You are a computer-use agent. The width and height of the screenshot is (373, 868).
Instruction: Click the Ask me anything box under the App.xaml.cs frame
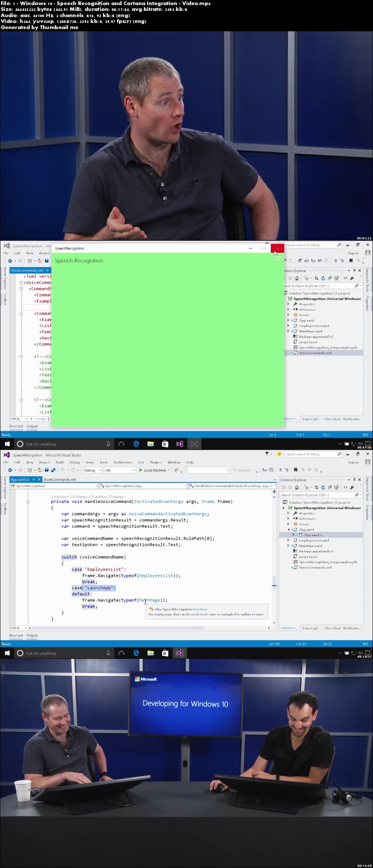pos(64,653)
